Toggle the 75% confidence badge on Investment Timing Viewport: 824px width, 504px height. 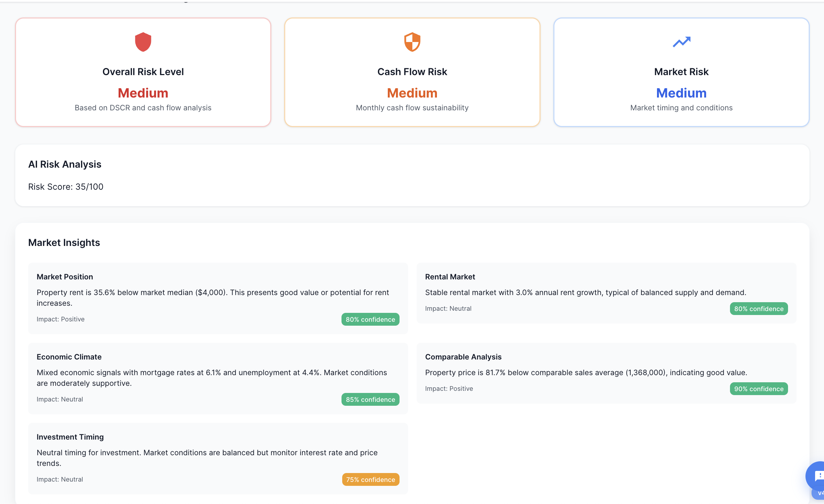point(370,479)
